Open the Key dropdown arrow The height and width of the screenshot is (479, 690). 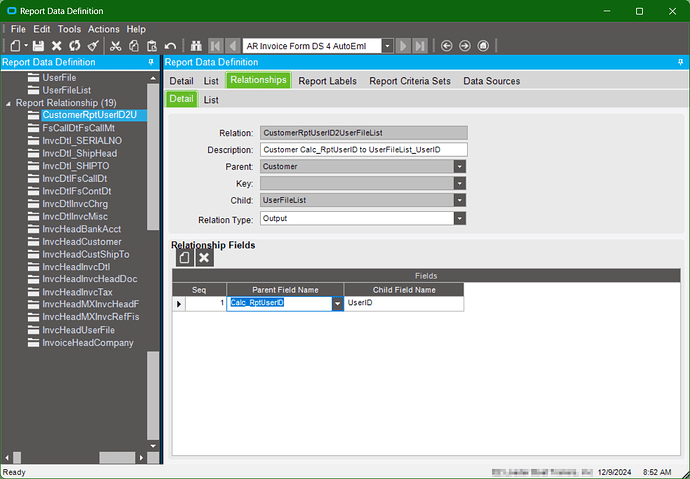(x=459, y=183)
